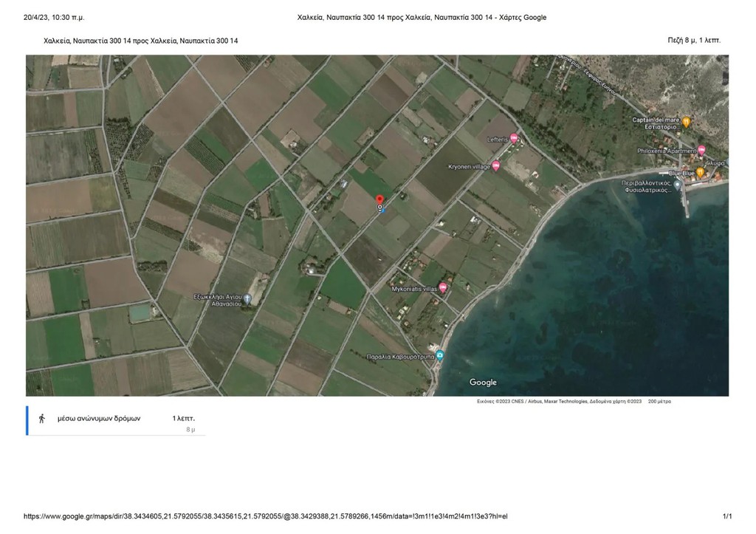The image size is (756, 534).
Task: Click the sea area of the satellite map
Action: (602, 290)
